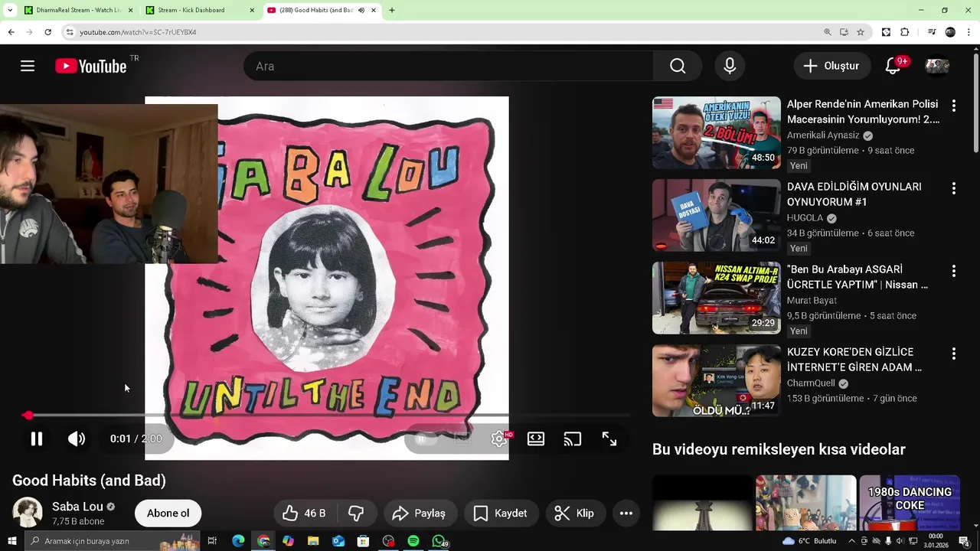Click the Oluştur create button
Viewport: 980px width, 551px height.
[831, 66]
